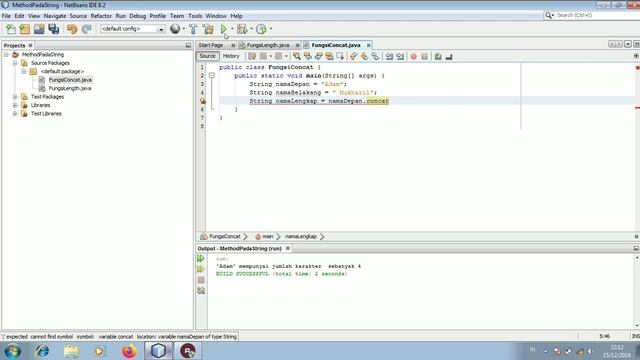Click the New Project toolbar icon
Viewport: 640px width, 360px height.
[x=25, y=29]
